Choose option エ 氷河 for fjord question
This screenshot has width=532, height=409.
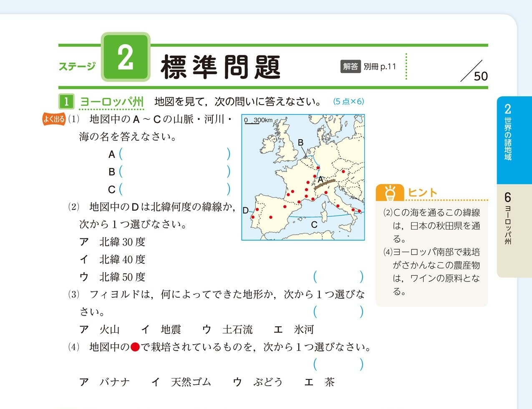click(x=294, y=329)
